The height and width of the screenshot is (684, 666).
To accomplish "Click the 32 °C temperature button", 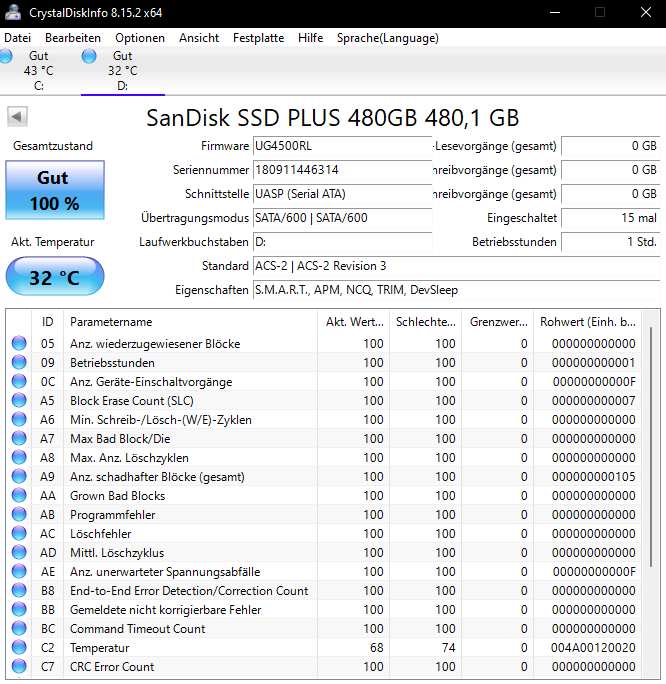I will pos(55,277).
